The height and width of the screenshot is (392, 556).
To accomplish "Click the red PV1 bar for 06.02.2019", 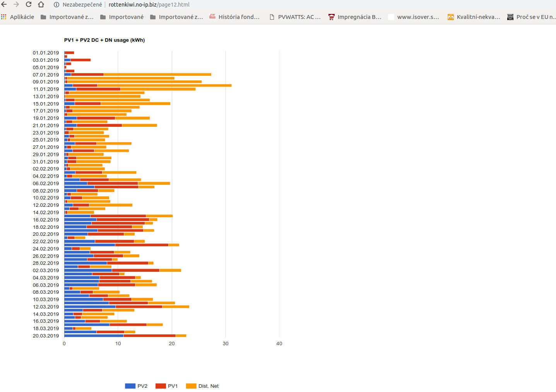I will tap(113, 183).
